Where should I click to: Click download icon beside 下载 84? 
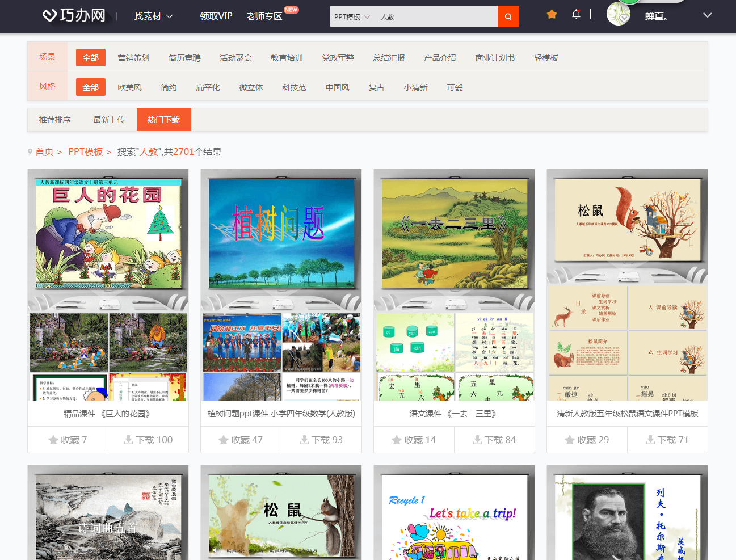477,440
